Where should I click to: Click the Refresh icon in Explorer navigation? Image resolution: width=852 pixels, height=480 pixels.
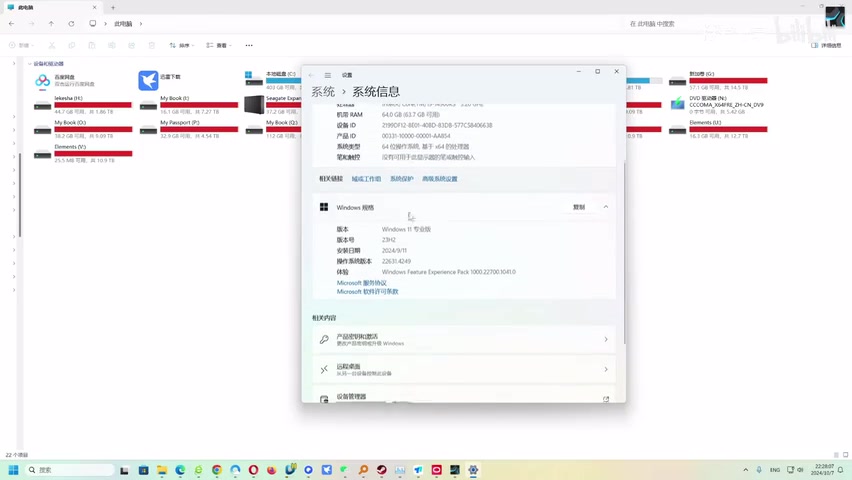pos(71,24)
